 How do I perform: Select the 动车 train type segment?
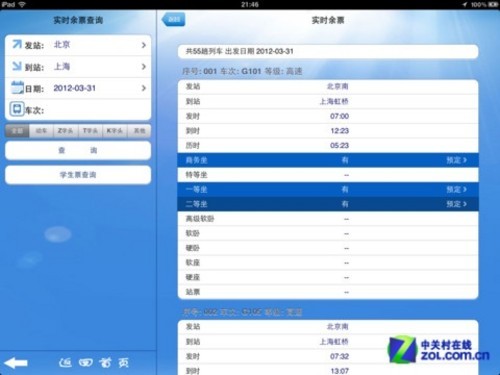tap(41, 131)
